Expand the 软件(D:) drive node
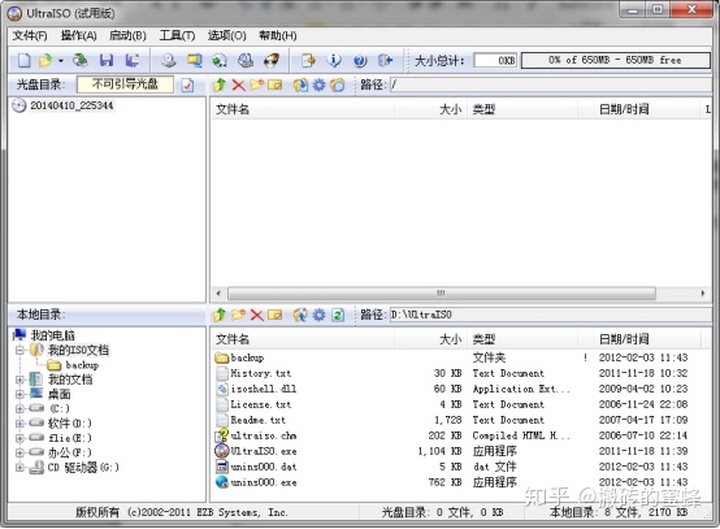The width and height of the screenshot is (720, 529). tap(20, 423)
